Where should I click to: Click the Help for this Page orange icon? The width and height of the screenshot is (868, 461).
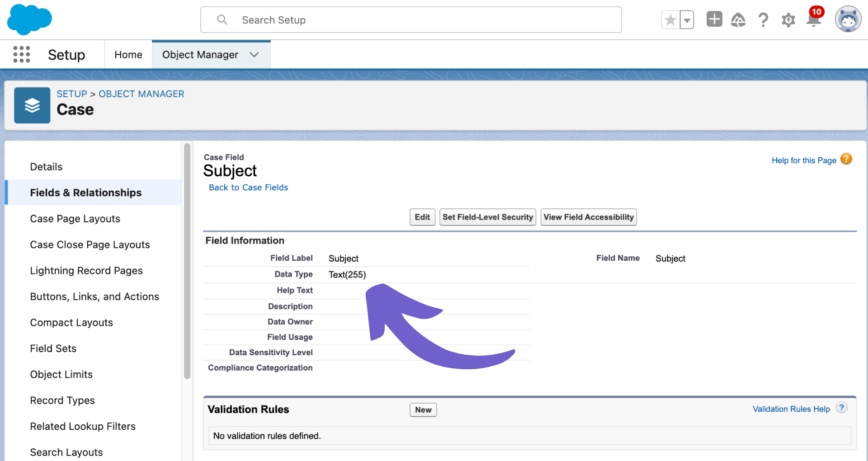pyautogui.click(x=846, y=159)
